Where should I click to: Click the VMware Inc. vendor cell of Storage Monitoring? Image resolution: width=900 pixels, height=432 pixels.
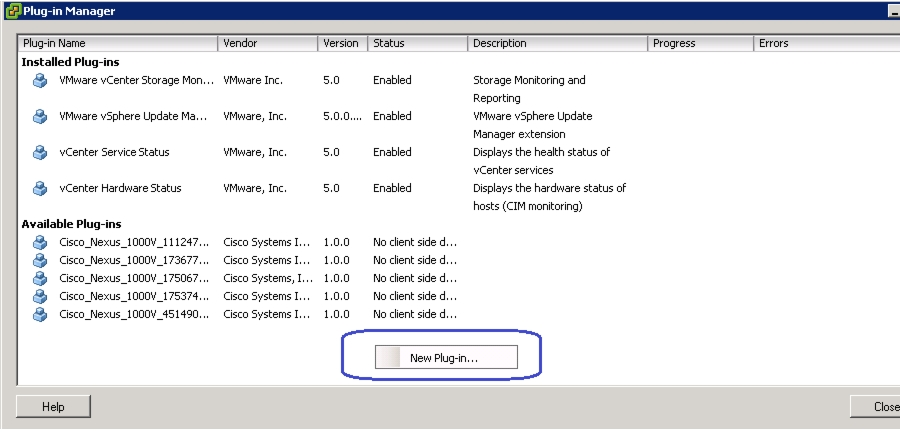[253, 80]
